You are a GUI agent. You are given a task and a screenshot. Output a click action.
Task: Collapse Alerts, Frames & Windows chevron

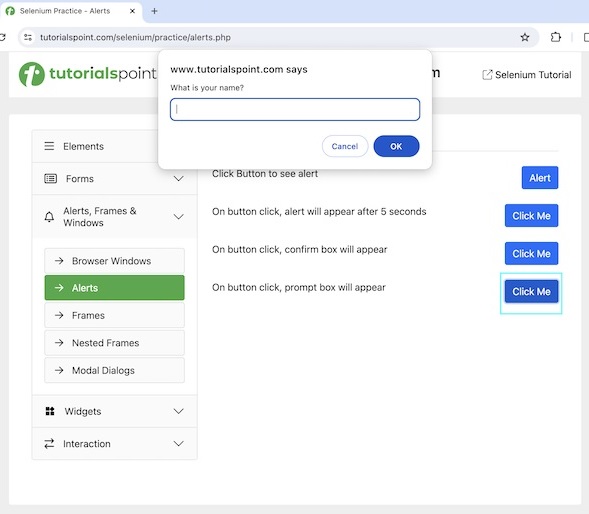pyautogui.click(x=178, y=217)
